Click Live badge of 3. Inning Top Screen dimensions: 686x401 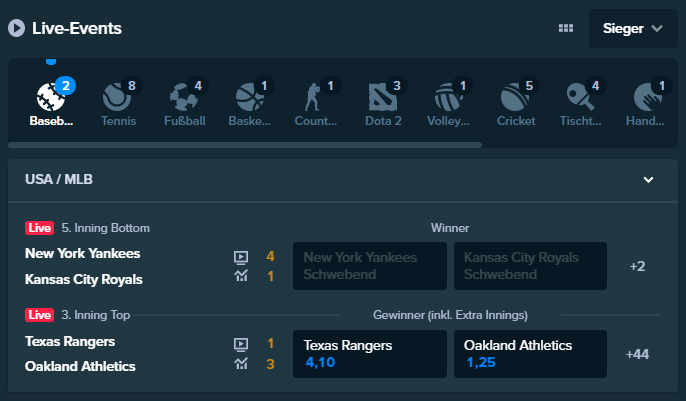39,315
